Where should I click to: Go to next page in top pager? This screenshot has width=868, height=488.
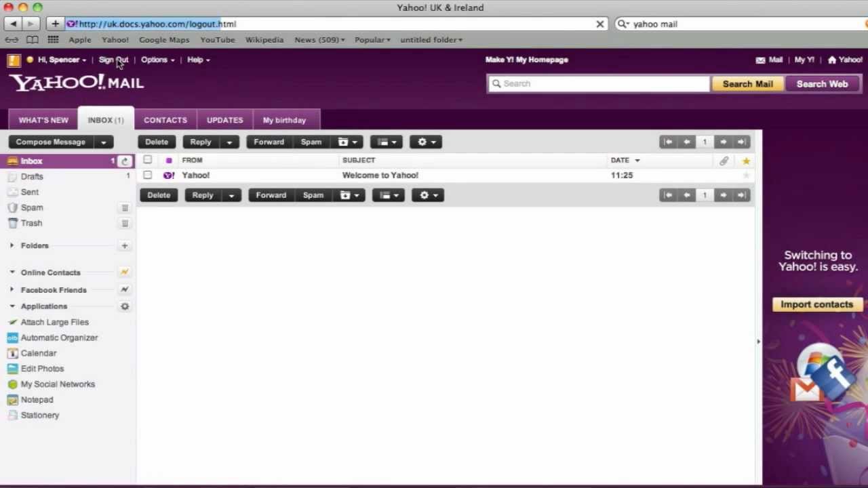(723, 142)
